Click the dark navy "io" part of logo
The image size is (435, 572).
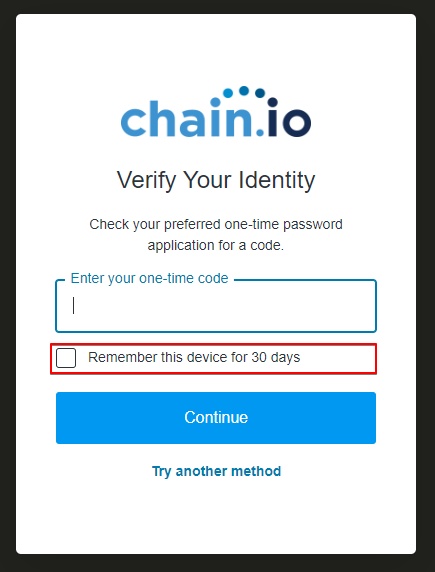(289, 117)
